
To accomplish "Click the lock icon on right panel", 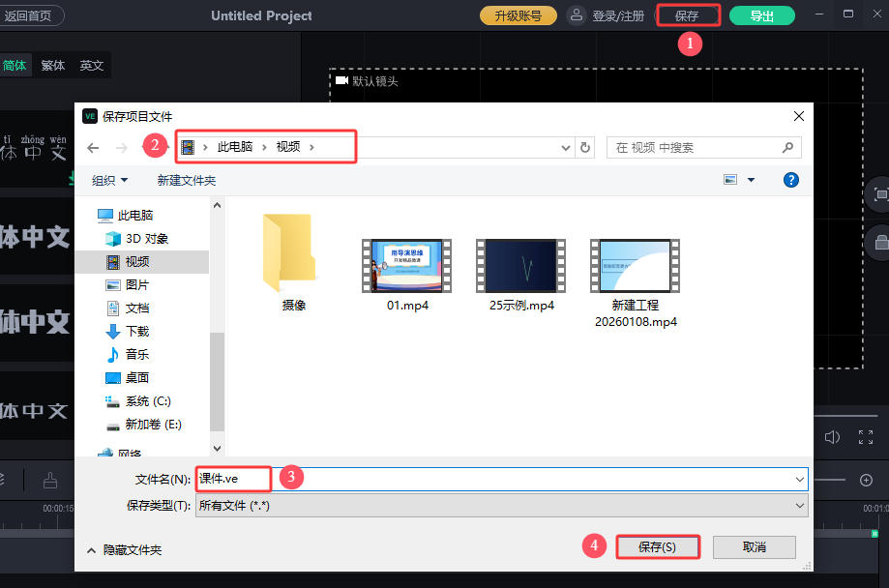I will pyautogui.click(x=880, y=240).
